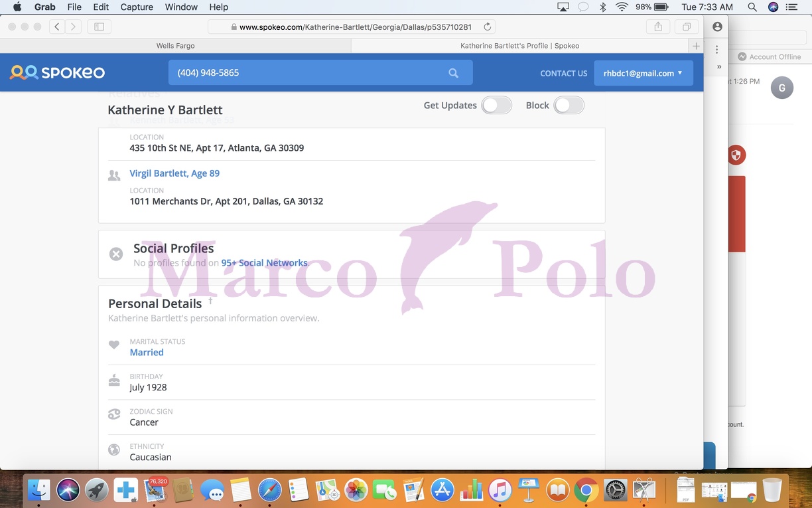The height and width of the screenshot is (508, 812).
Task: Click the Social Profiles X icon
Action: (x=116, y=254)
